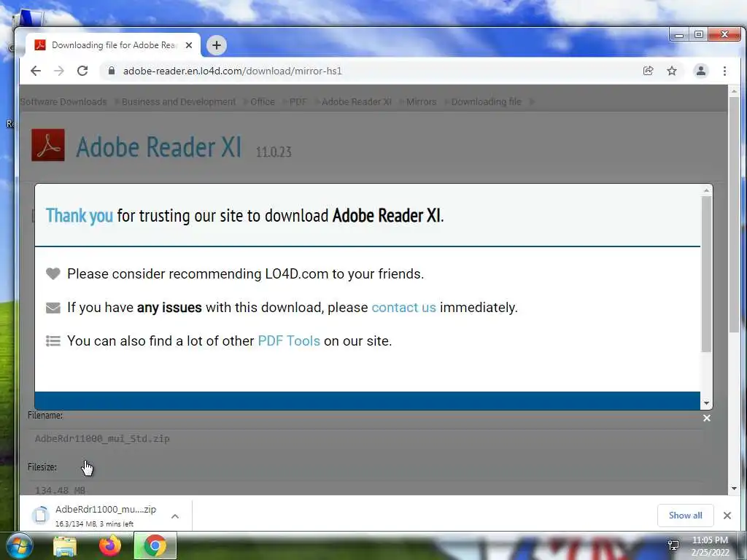Open the Windows Start orb
The width and height of the screenshot is (747, 560).
(19, 545)
